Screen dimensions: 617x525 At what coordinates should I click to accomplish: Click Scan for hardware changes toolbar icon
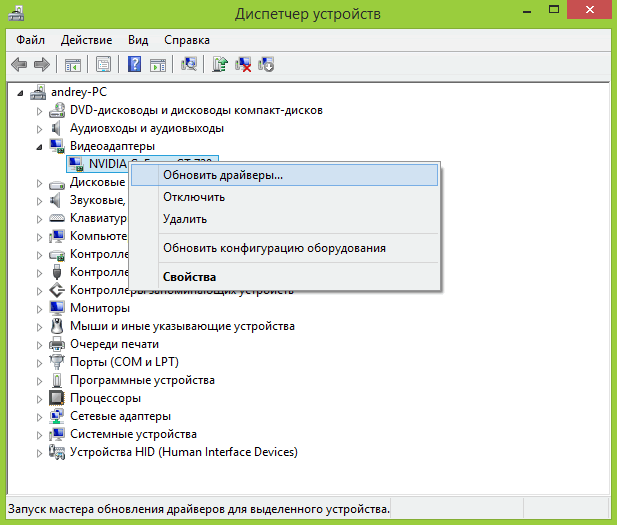click(x=188, y=65)
